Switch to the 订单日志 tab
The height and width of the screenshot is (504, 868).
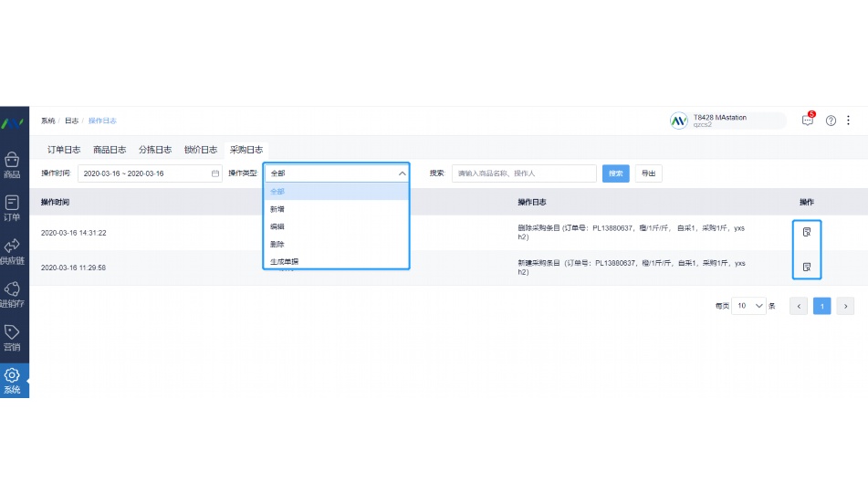64,150
